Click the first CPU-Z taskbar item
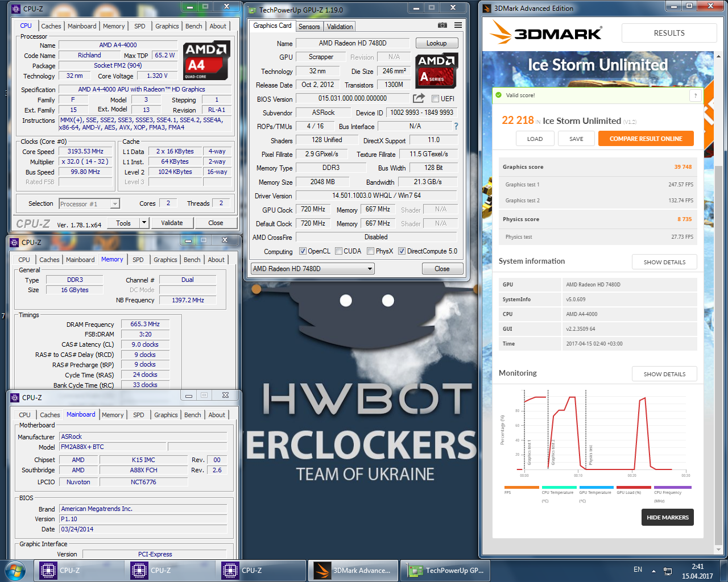Screen dimensions: 728x582 (78, 571)
